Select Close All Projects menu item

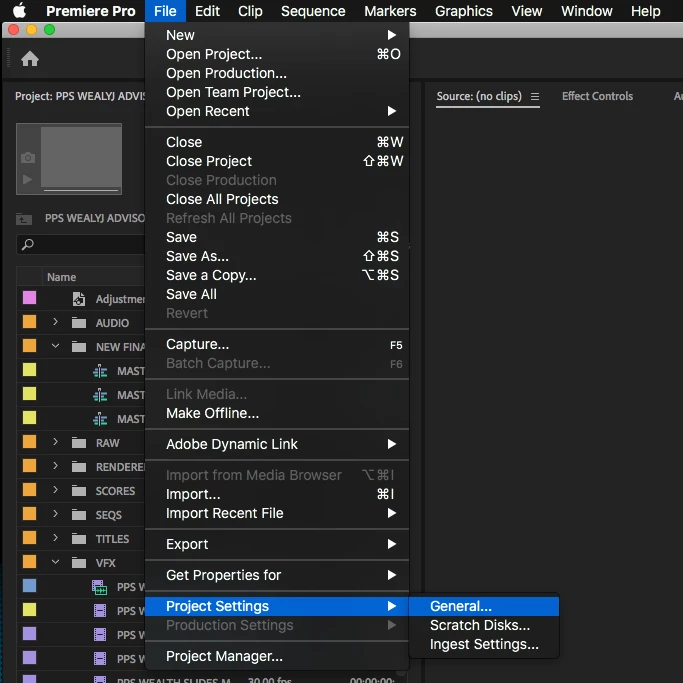click(277, 199)
